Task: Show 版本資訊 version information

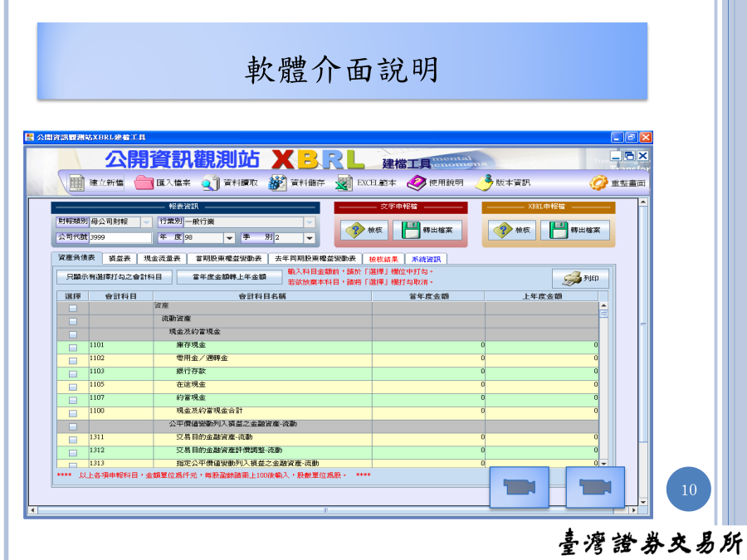Action: pyautogui.click(x=503, y=183)
